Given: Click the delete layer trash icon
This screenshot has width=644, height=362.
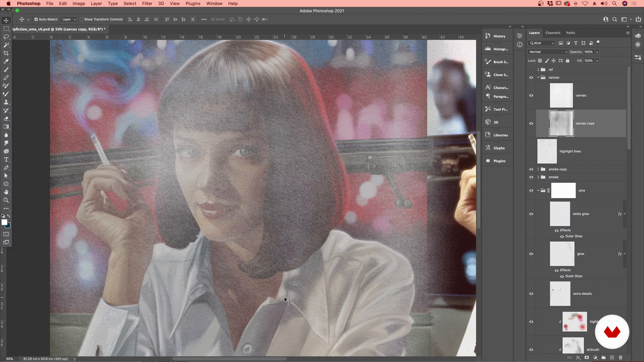Looking at the screenshot, I should (x=621, y=357).
